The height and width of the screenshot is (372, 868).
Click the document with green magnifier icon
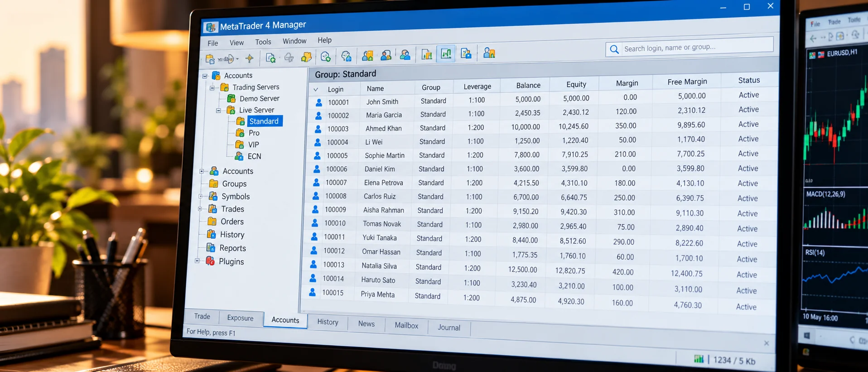pyautogui.click(x=270, y=58)
